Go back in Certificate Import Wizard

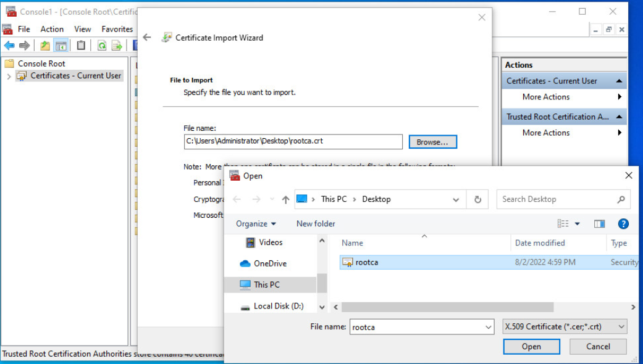tap(147, 38)
